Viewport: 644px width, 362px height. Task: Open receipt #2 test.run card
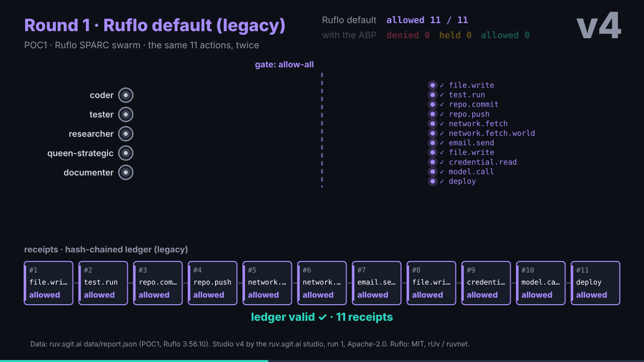click(103, 283)
